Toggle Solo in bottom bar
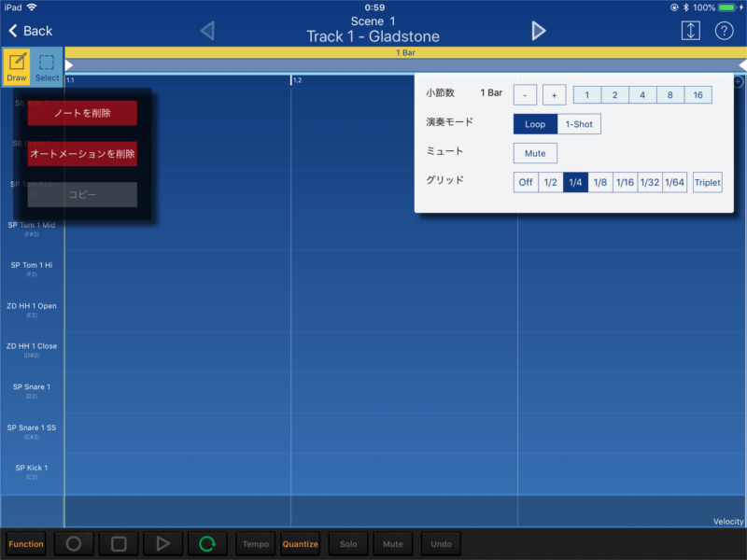The height and width of the screenshot is (560, 747). [x=348, y=544]
